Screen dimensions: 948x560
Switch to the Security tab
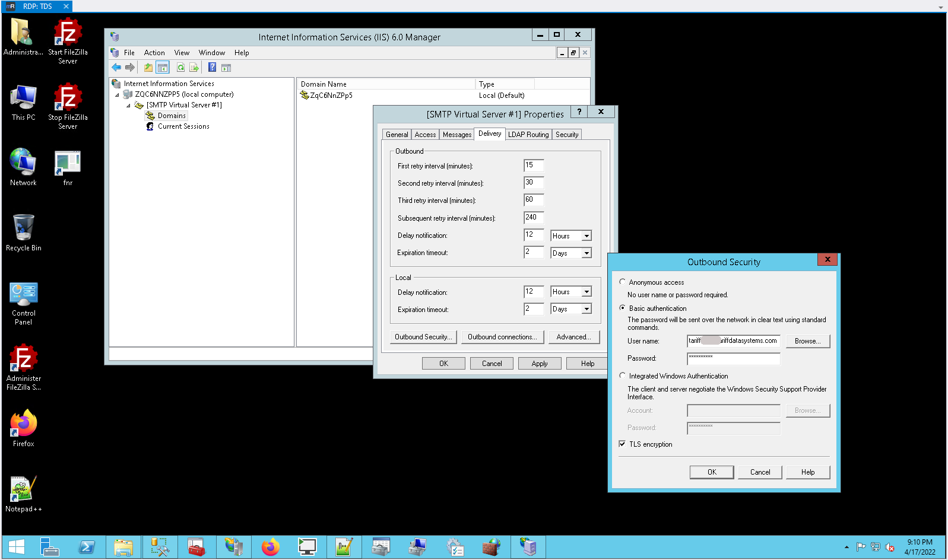pyautogui.click(x=567, y=135)
